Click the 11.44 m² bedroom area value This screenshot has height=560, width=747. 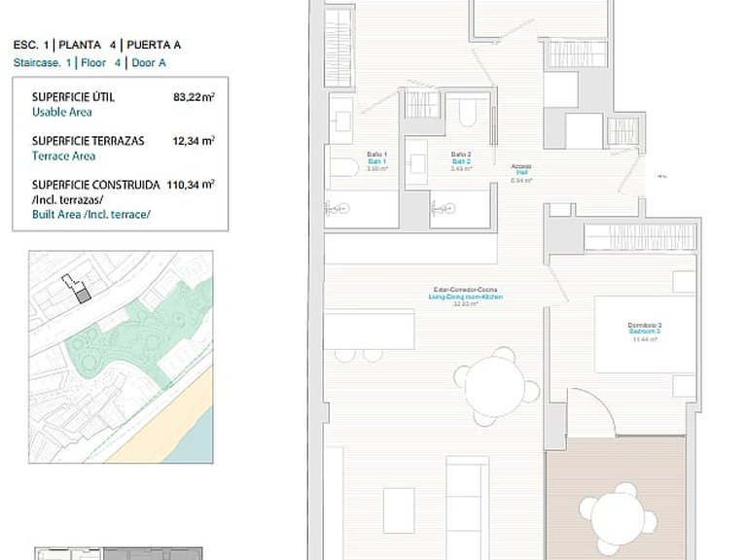[645, 339]
